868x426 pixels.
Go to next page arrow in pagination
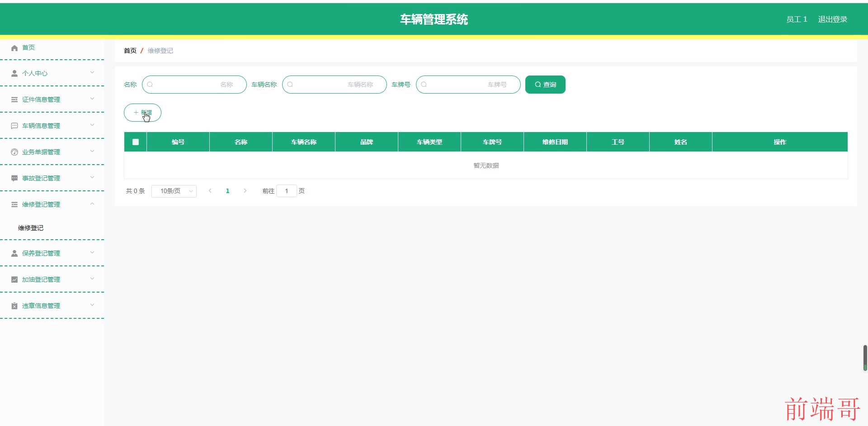[x=245, y=191]
